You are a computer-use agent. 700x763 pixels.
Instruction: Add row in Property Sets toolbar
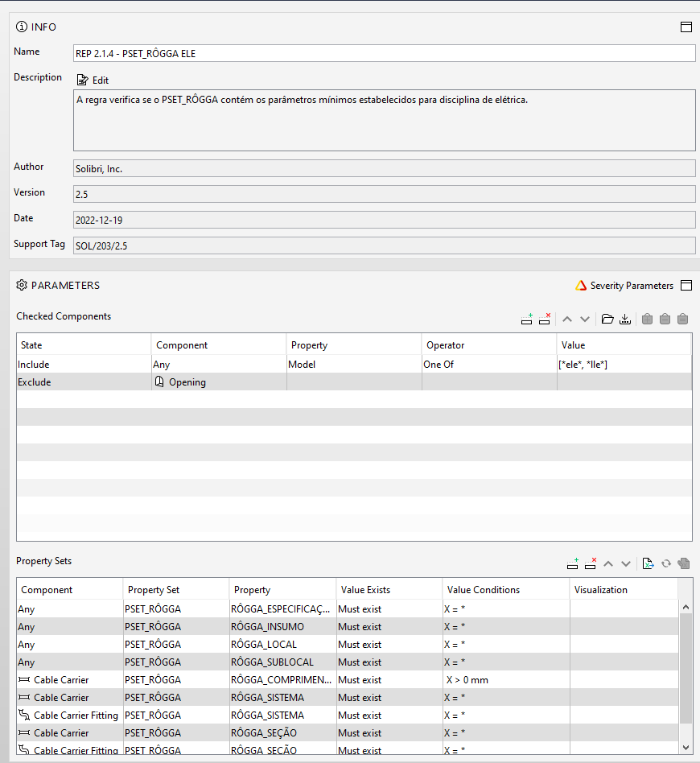tap(573, 563)
